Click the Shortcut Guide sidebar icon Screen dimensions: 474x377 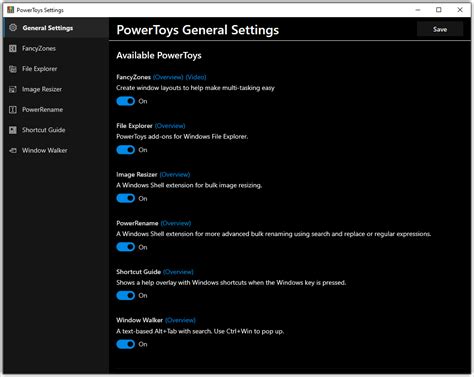tap(13, 130)
